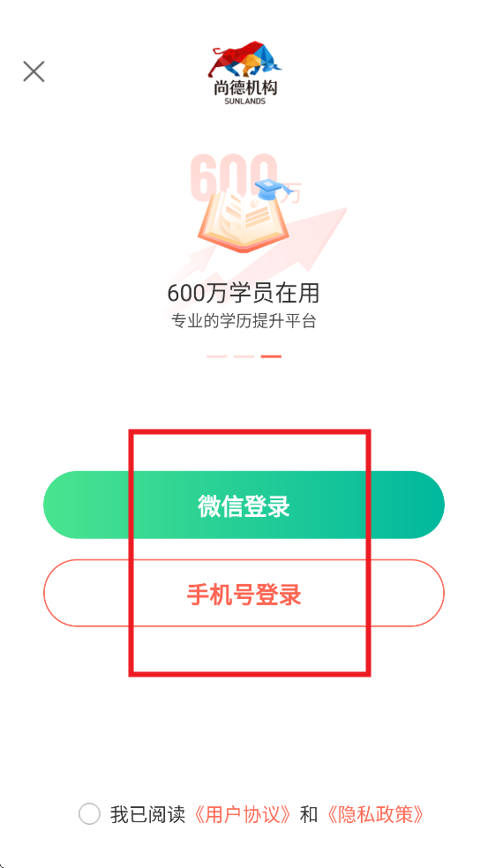Tap the open book illustration icon
Image resolution: width=488 pixels, height=868 pixels.
click(x=243, y=221)
